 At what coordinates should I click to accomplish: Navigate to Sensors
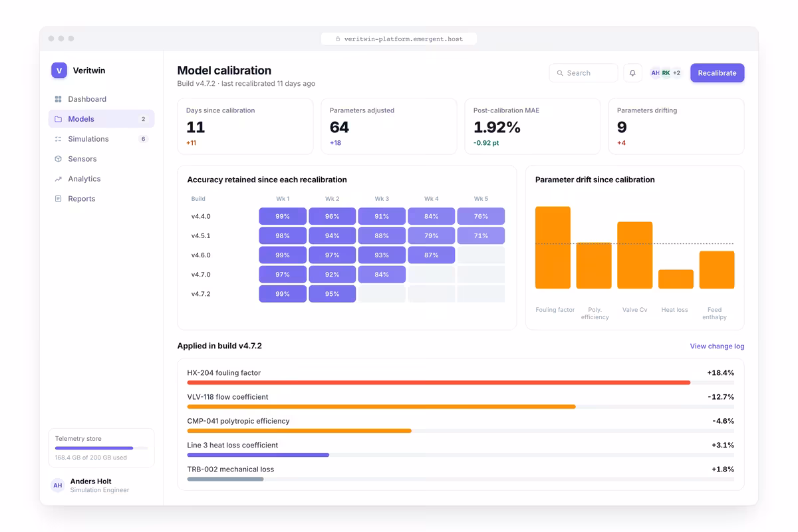pyautogui.click(x=101, y=159)
